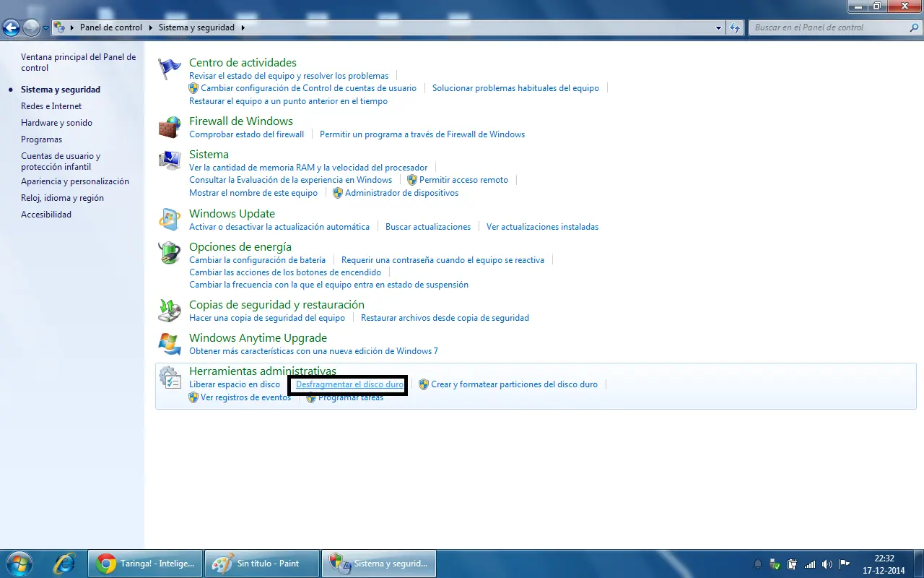Click the Opciones de energía battery icon
The height and width of the screenshot is (578, 924).
click(170, 253)
